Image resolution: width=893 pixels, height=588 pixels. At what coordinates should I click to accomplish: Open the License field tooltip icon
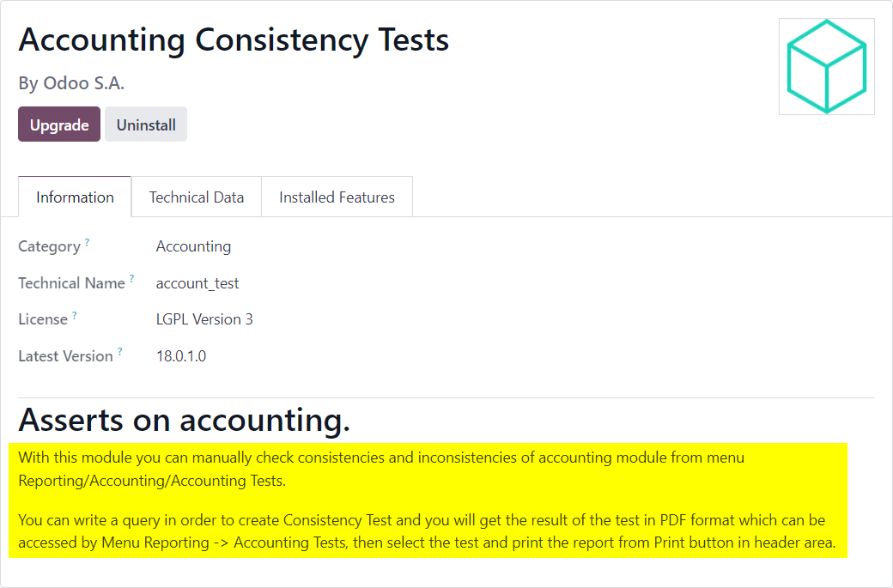(73, 313)
